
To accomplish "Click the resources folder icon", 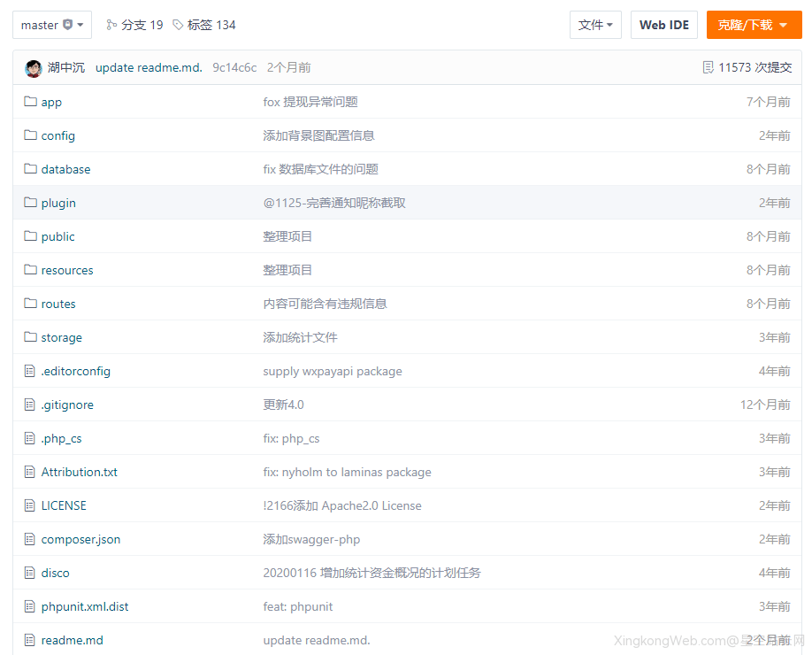I will (x=31, y=269).
